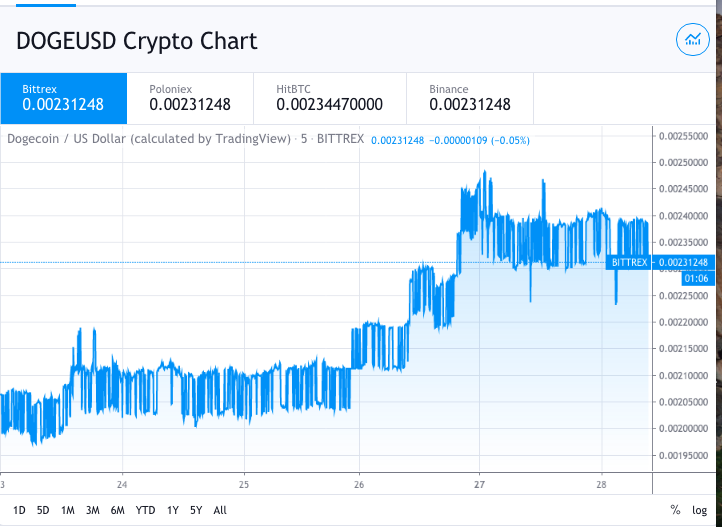The width and height of the screenshot is (722, 527).
Task: Click the 0.00200000 price axis label
Action: point(683,429)
